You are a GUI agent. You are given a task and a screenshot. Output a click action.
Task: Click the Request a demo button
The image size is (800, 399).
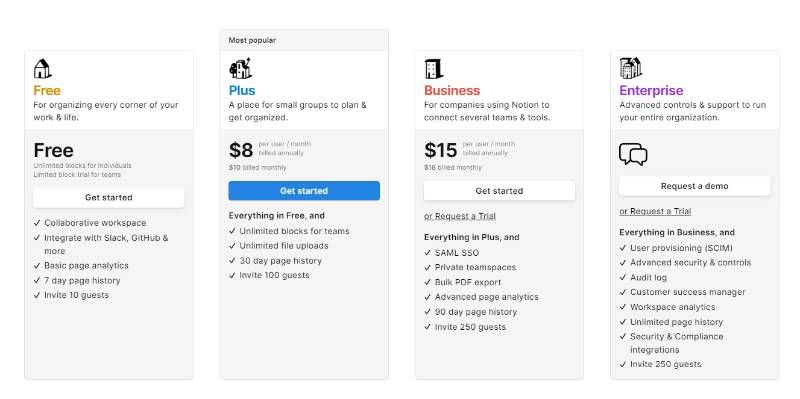point(694,186)
